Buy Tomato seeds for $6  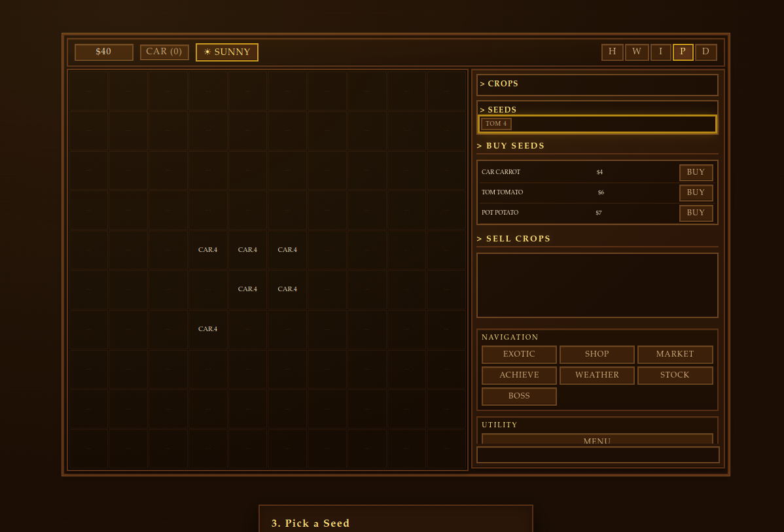696,192
